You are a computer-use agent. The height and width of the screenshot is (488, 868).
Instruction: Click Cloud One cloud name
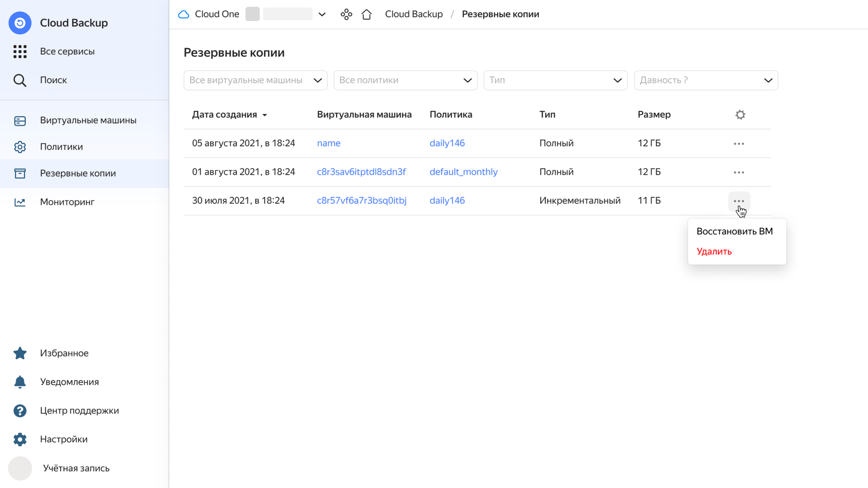pyautogui.click(x=217, y=14)
